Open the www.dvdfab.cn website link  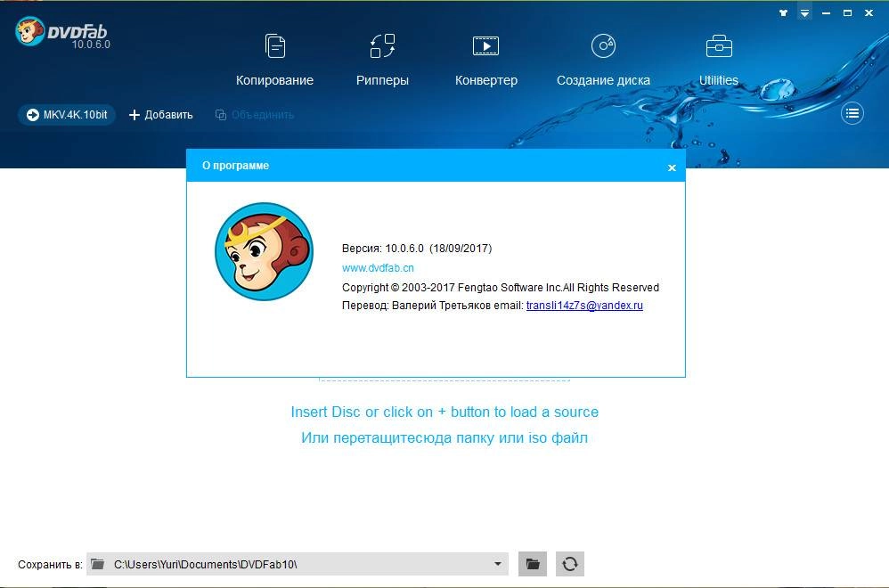[378, 267]
